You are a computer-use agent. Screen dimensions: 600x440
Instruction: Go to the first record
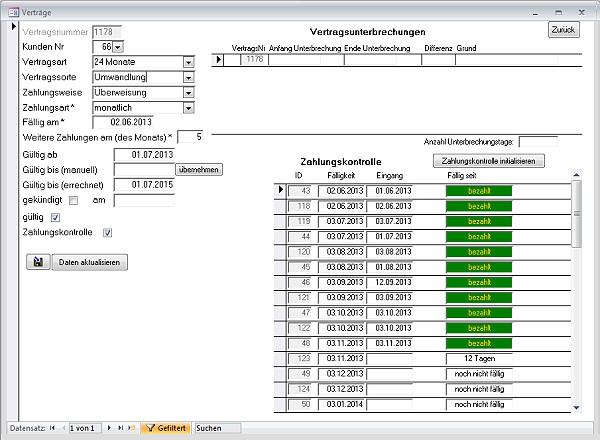(x=51, y=428)
